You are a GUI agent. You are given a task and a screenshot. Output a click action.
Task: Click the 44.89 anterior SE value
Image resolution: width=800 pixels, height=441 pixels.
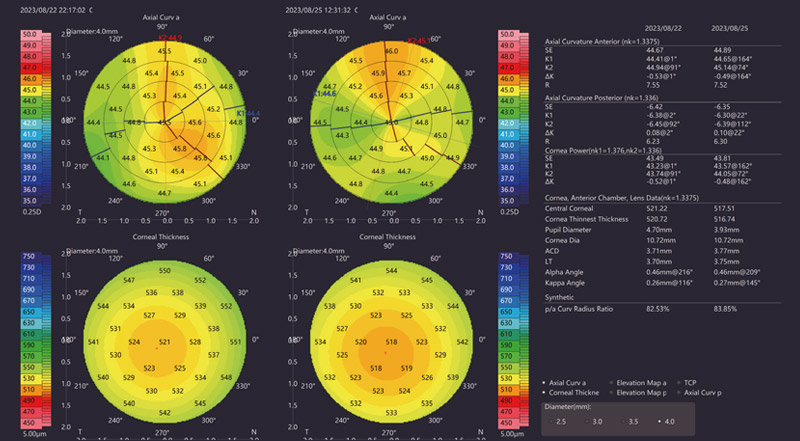tap(722, 50)
